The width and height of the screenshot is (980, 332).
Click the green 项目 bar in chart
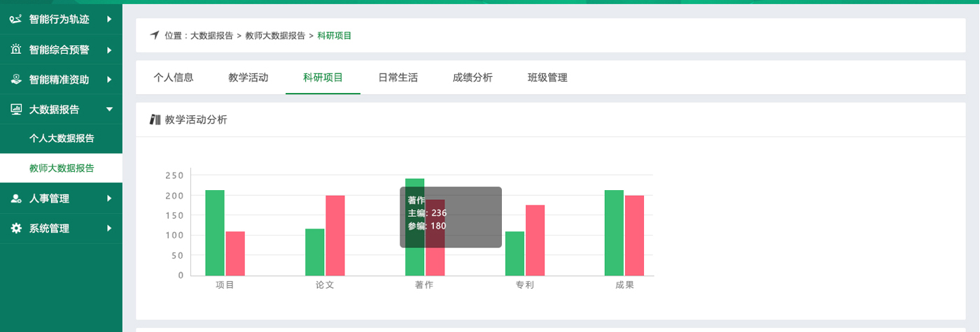(x=215, y=233)
